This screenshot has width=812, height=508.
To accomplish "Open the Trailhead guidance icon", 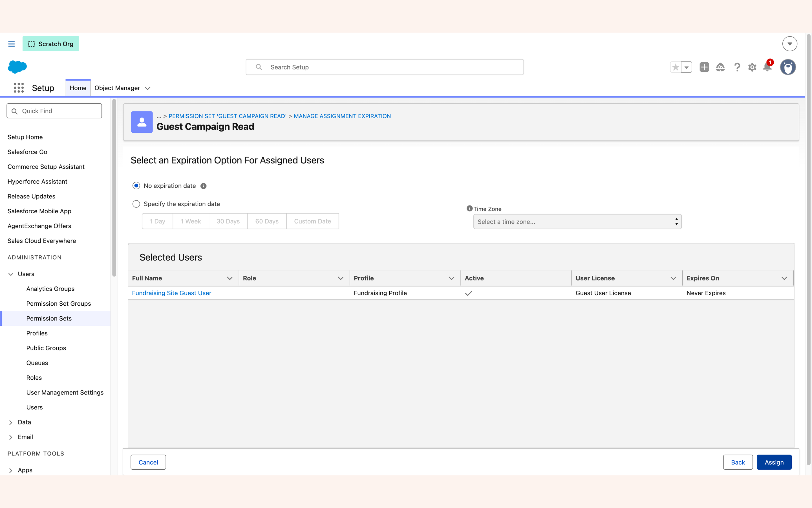I will click(x=720, y=67).
